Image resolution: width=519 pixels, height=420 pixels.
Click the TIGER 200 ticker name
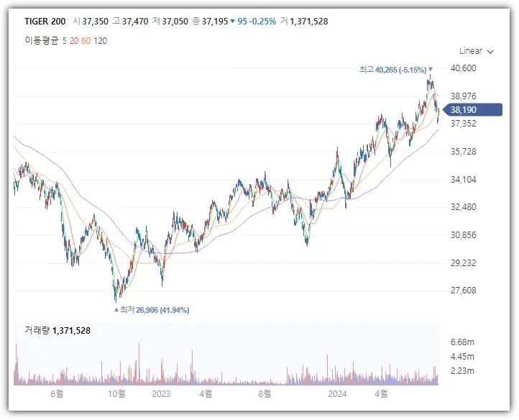coord(44,22)
